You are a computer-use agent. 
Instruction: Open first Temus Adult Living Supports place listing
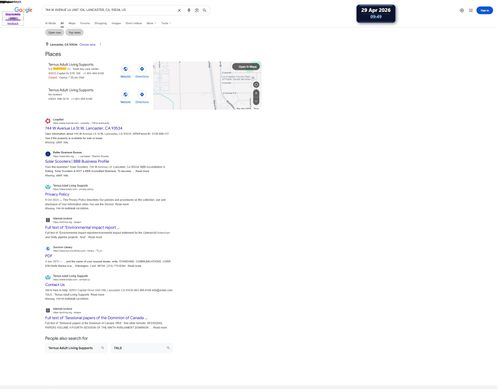point(71,65)
